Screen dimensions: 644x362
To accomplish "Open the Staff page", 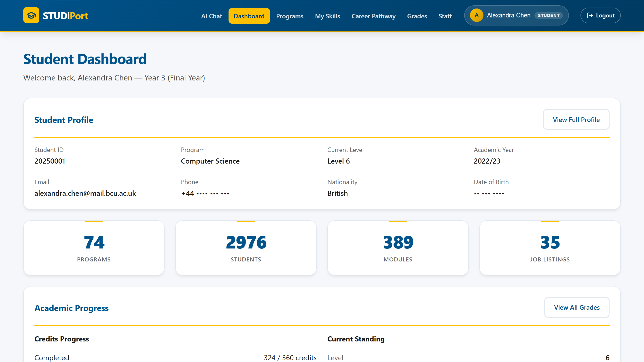I will pyautogui.click(x=445, y=16).
